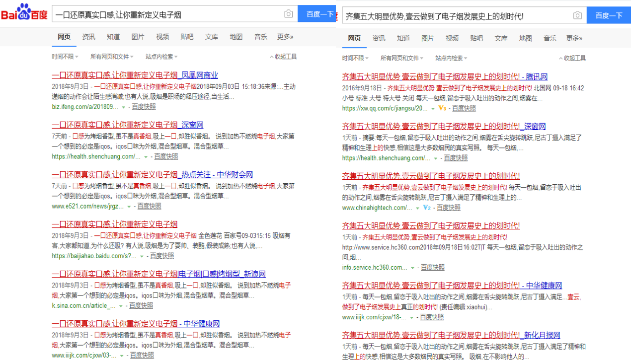This screenshot has height=364, width=631.
Task: Expand dropdown arrow next to biz.ifeng.com URL
Action: pos(123,107)
